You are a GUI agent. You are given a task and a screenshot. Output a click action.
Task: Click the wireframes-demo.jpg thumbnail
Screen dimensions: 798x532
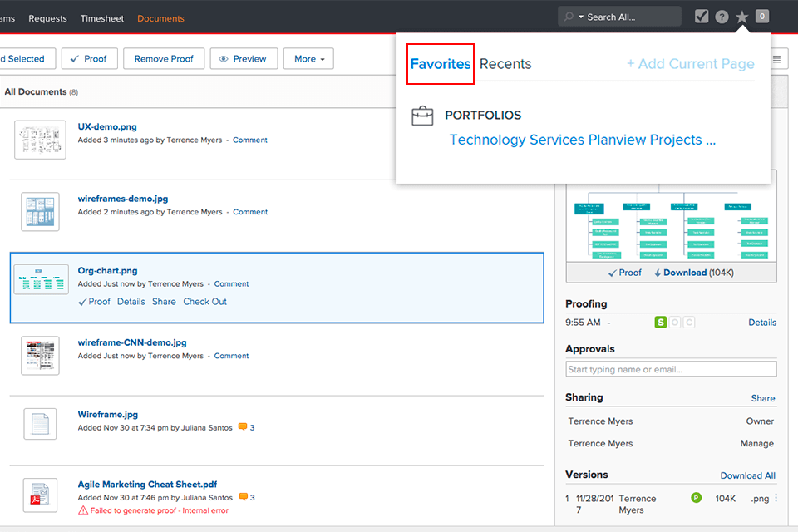pyautogui.click(x=40, y=212)
